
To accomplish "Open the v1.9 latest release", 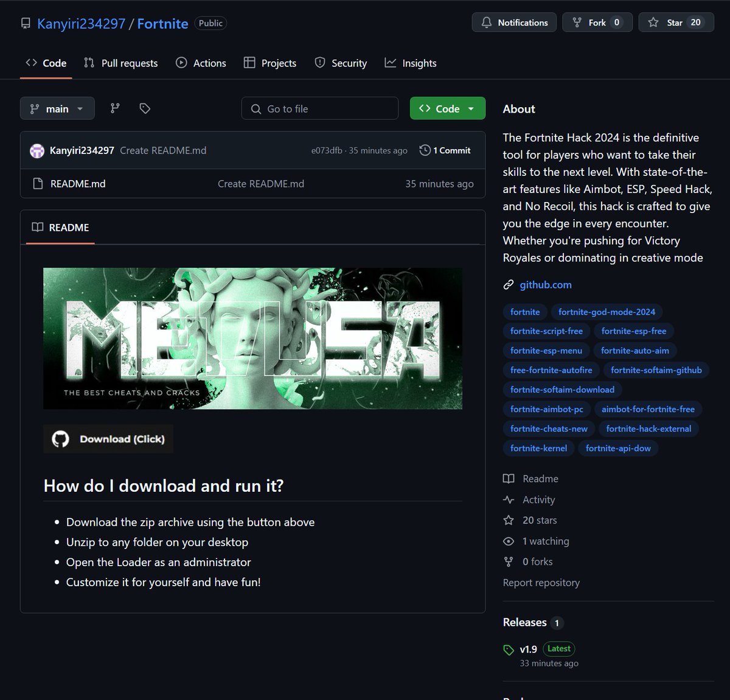I will (528, 649).
